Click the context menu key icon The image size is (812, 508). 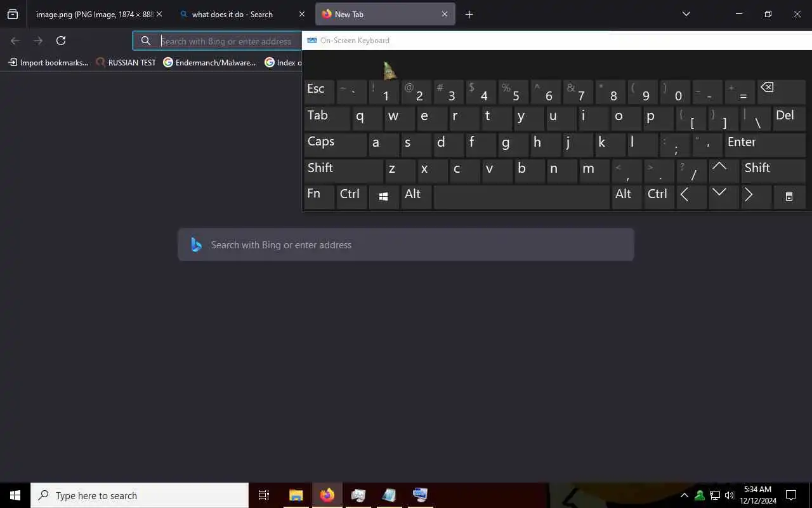click(x=790, y=197)
